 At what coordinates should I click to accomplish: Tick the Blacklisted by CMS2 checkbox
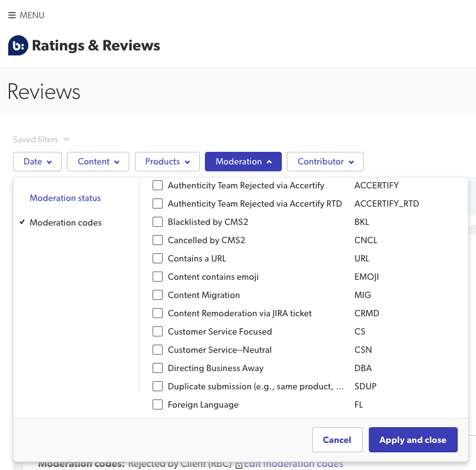pyautogui.click(x=158, y=222)
